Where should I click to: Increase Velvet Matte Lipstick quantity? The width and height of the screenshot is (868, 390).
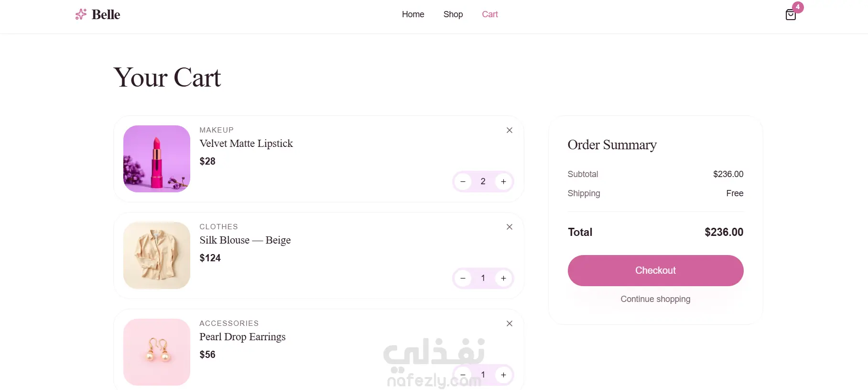coord(503,182)
